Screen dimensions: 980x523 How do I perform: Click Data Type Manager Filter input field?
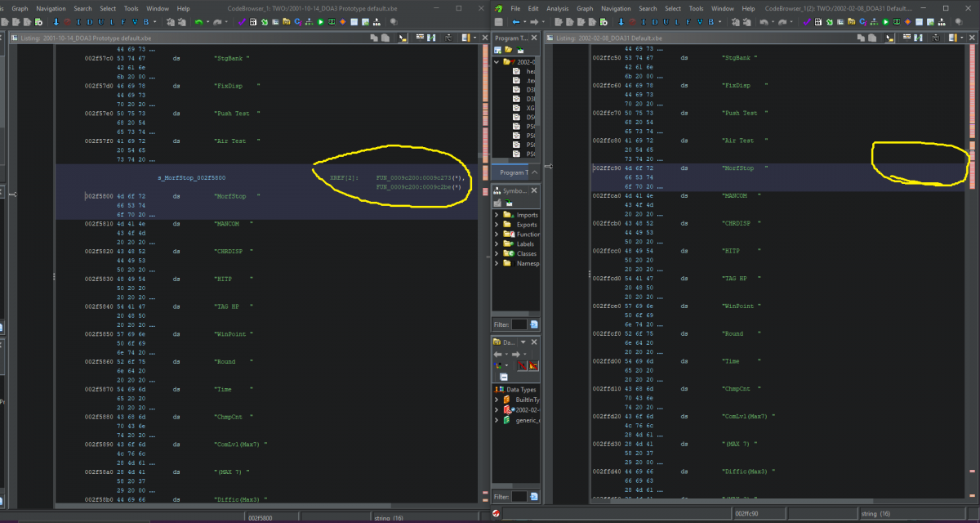pyautogui.click(x=519, y=496)
